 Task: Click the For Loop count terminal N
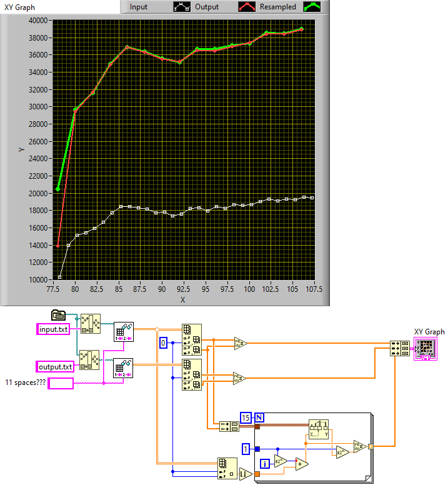(259, 417)
